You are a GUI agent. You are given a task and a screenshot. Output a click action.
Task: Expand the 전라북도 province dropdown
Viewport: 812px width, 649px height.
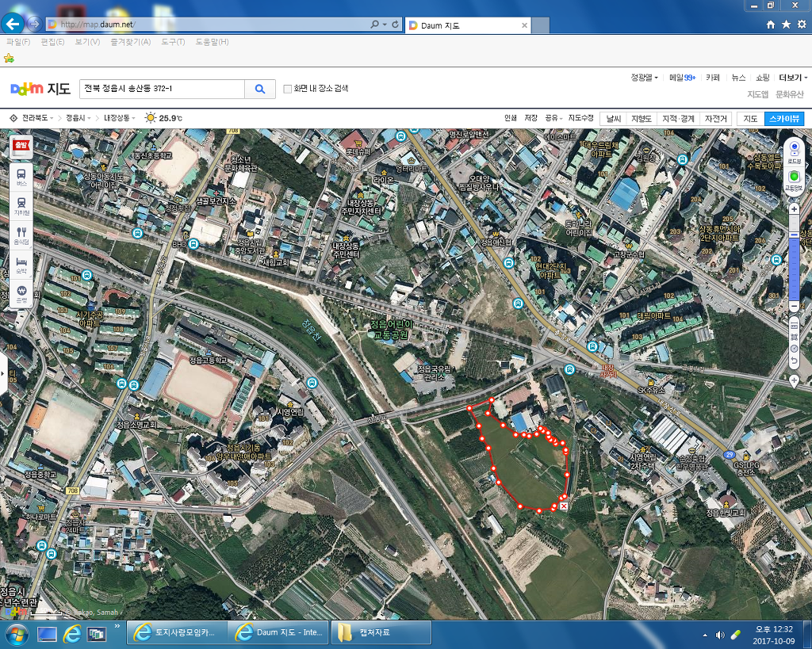tap(38, 118)
